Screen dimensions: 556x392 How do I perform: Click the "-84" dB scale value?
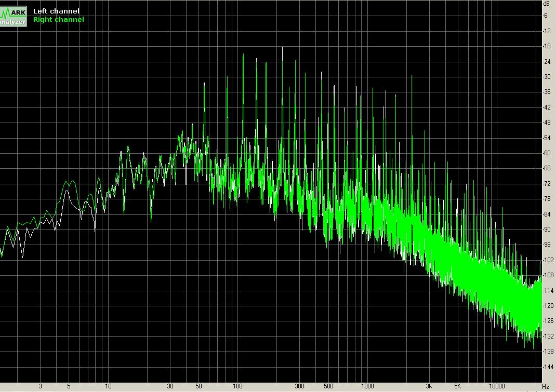click(x=547, y=214)
